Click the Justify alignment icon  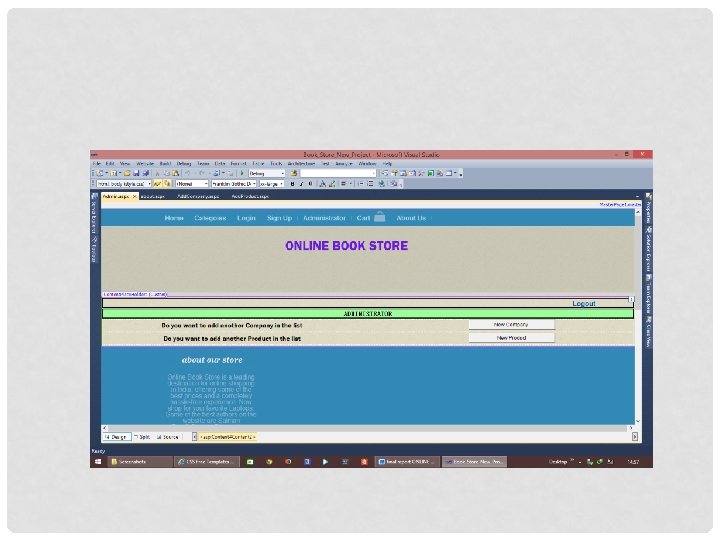pos(343,184)
